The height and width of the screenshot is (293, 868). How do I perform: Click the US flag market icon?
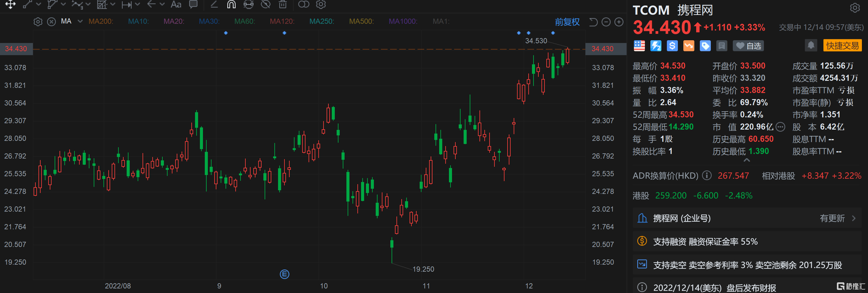click(x=639, y=46)
